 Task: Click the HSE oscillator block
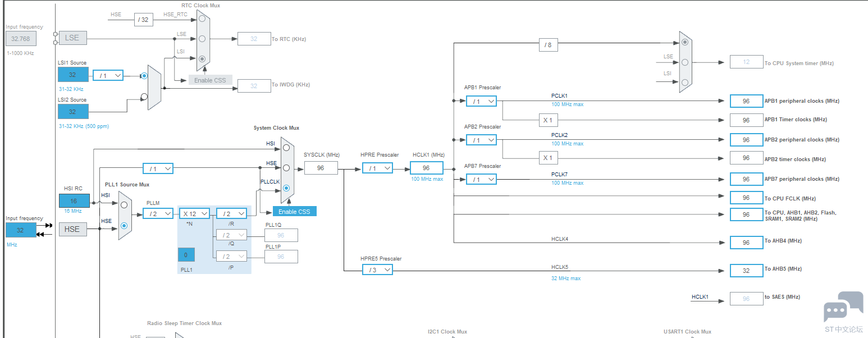click(x=72, y=229)
